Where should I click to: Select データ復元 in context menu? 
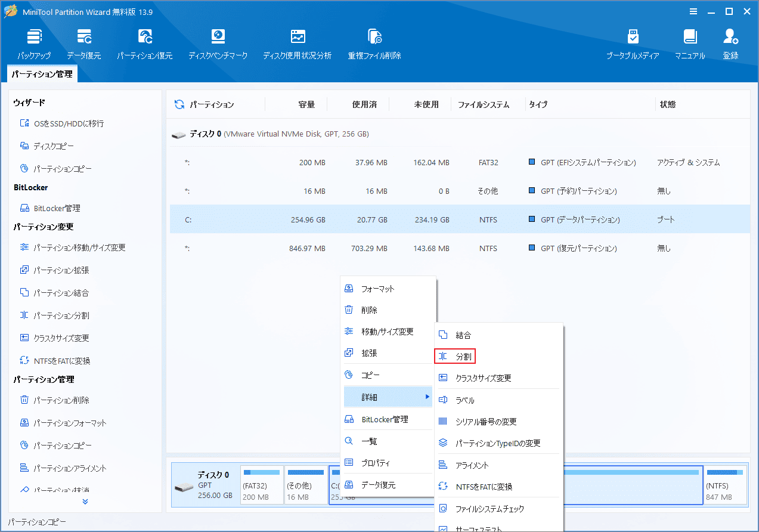point(388,485)
